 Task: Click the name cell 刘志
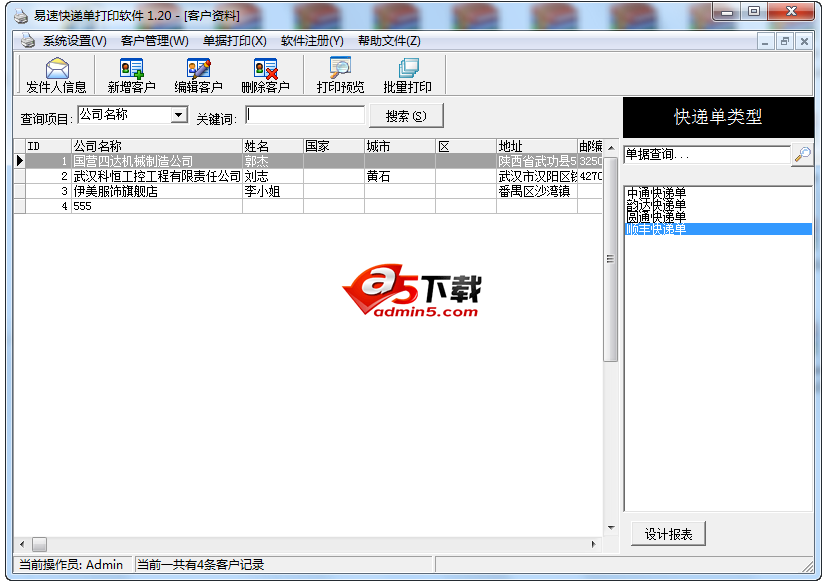pyautogui.click(x=273, y=176)
